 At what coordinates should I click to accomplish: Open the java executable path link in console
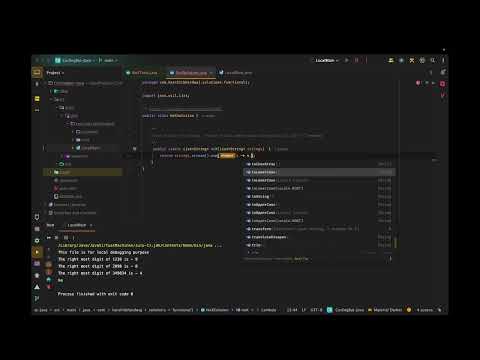[x=135, y=245]
